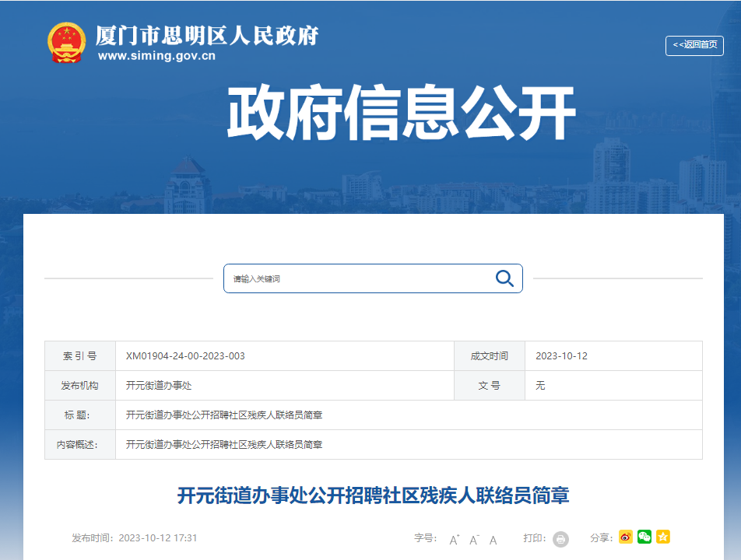This screenshot has height=560, width=741.
Task: Click the 开元街道办事处 publishing agency value
Action: (x=159, y=386)
